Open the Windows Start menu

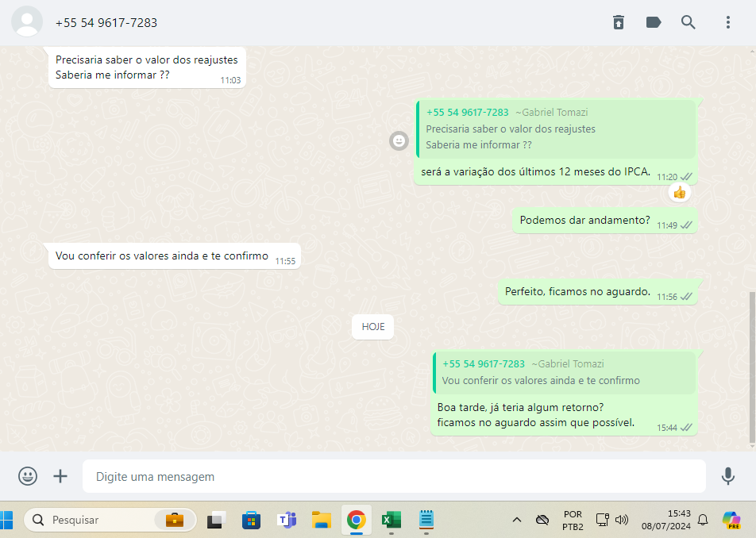[7, 520]
